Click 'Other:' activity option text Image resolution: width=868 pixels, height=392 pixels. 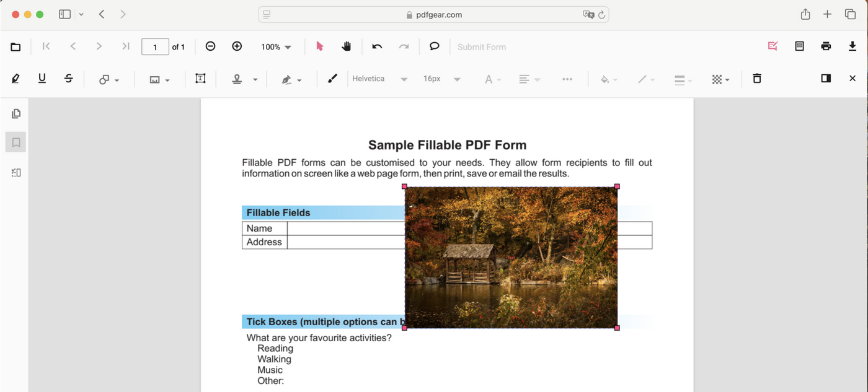(x=270, y=381)
